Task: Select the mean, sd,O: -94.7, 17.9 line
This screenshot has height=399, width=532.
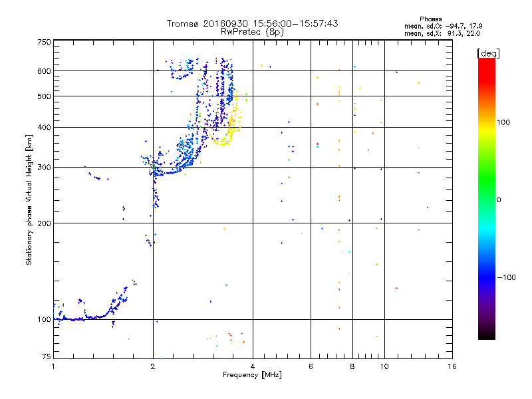Action: click(x=443, y=26)
